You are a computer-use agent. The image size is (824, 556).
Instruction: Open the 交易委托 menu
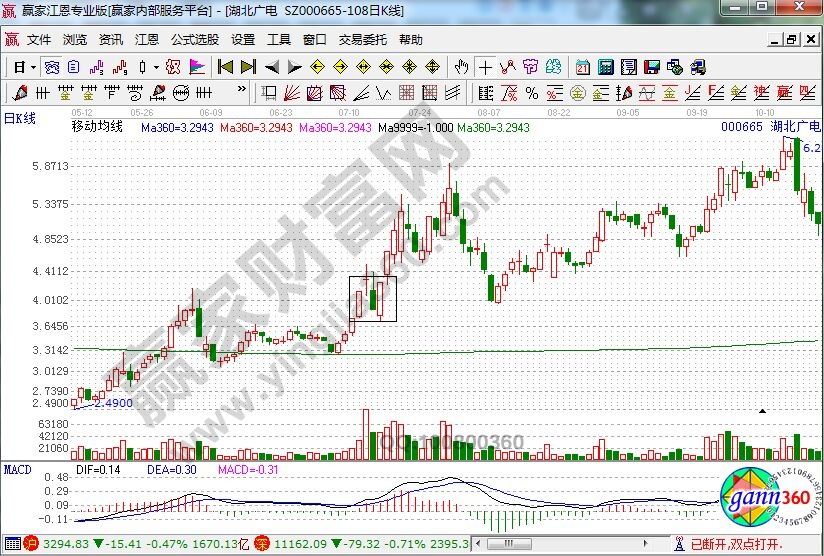pyautogui.click(x=362, y=40)
